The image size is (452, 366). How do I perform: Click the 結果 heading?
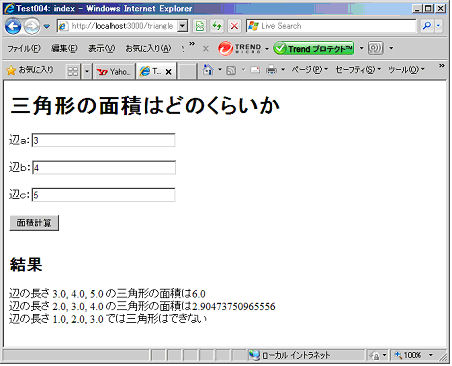[x=26, y=265]
